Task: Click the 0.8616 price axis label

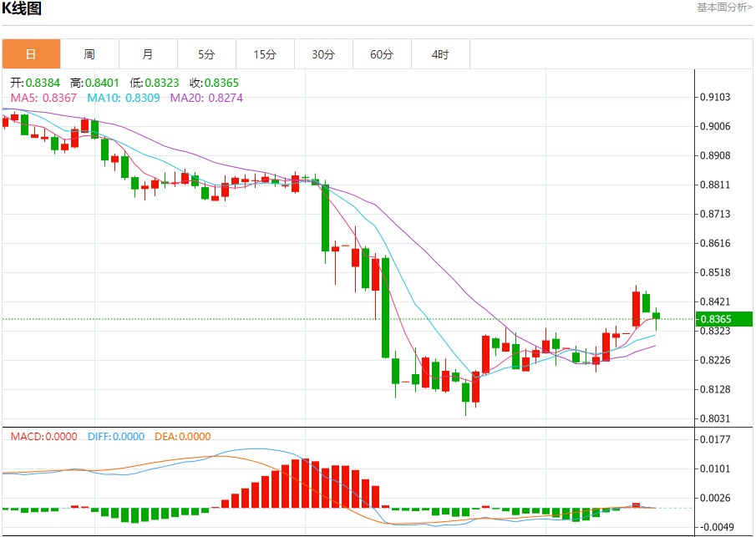Action: (x=715, y=243)
